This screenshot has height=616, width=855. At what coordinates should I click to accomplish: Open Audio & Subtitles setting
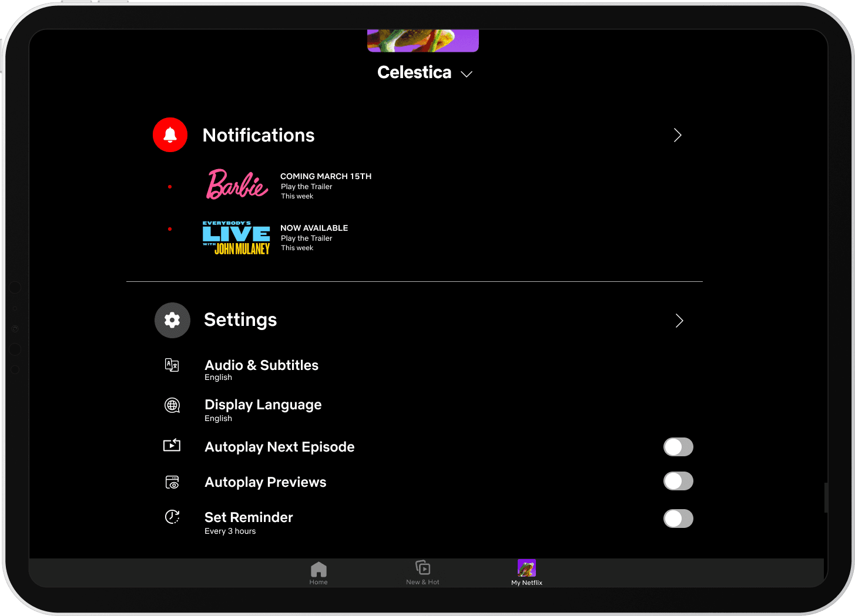(261, 370)
